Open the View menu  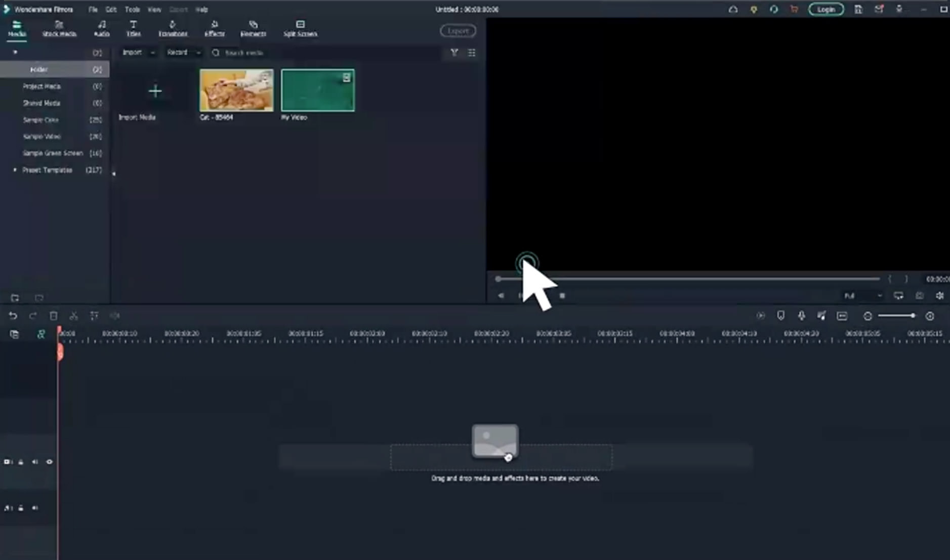click(154, 10)
